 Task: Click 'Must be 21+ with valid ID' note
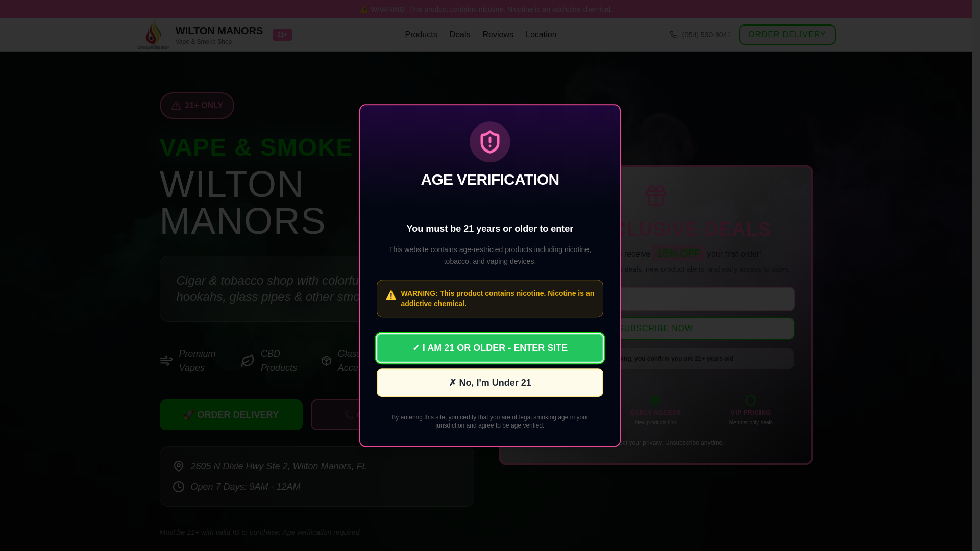coord(260,532)
